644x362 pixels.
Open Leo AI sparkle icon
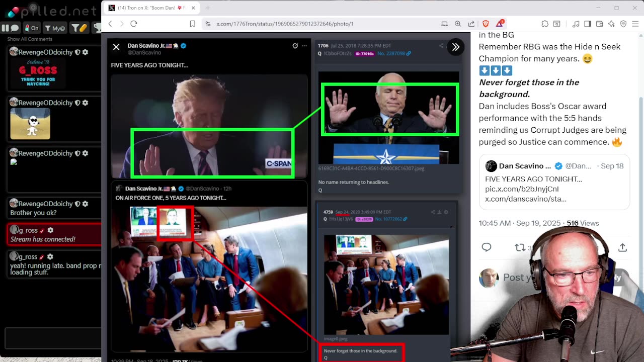(x=611, y=24)
